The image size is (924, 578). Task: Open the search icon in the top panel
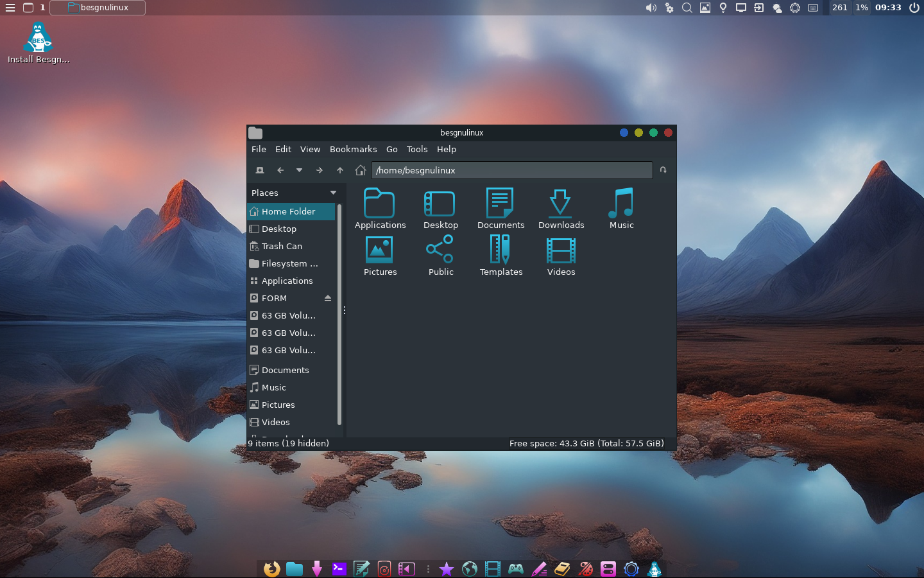[687, 8]
